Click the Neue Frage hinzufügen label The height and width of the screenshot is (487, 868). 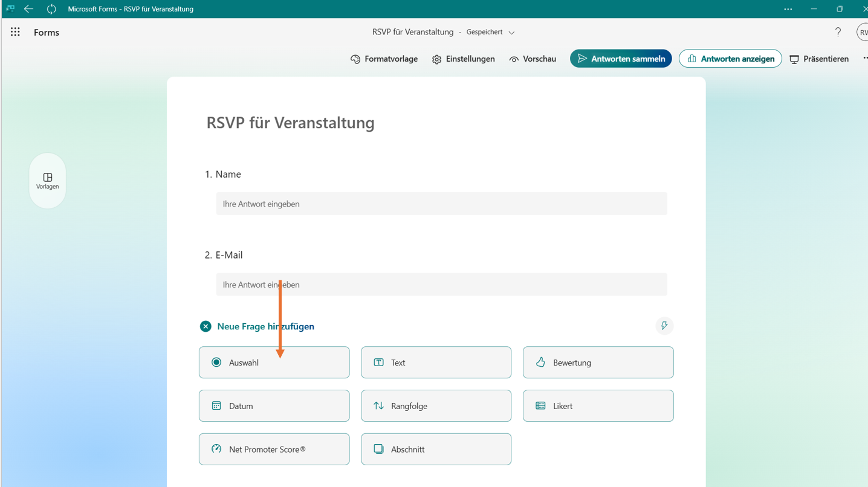[x=265, y=326]
